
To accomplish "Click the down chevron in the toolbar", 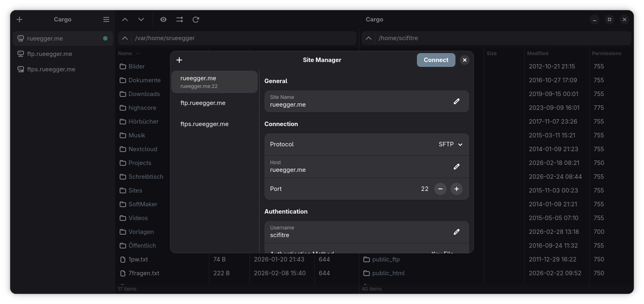I will [141, 19].
